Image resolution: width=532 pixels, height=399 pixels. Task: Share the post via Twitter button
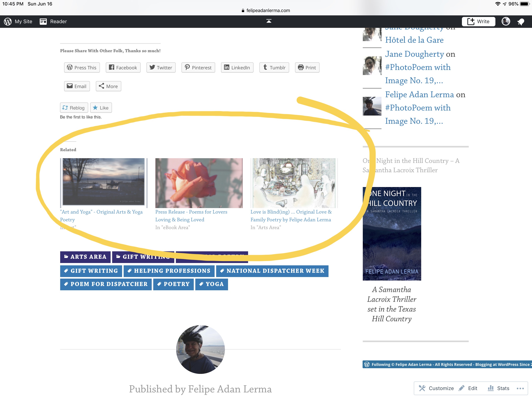[161, 68]
